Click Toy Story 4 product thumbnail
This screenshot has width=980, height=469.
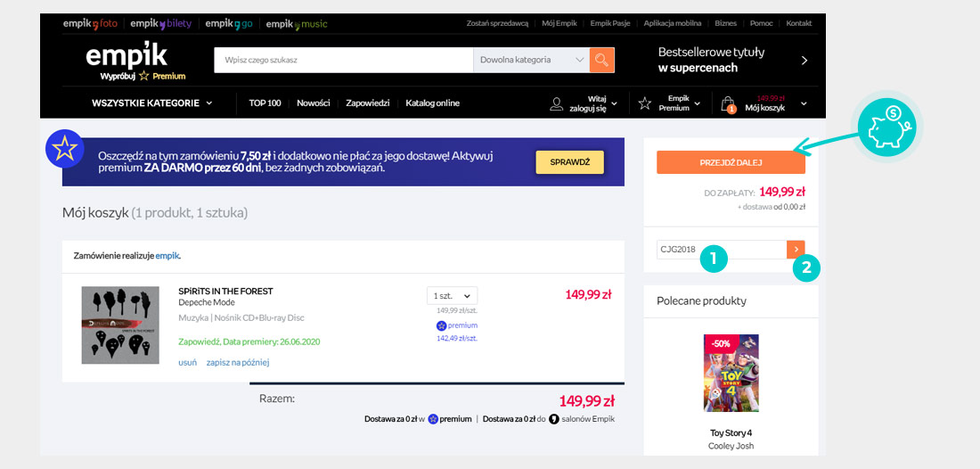coord(731,373)
